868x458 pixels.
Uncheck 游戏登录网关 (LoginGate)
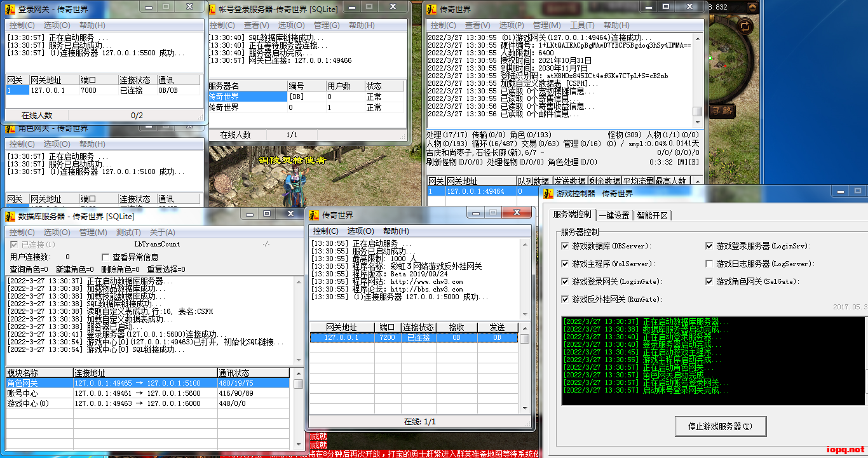coord(566,281)
